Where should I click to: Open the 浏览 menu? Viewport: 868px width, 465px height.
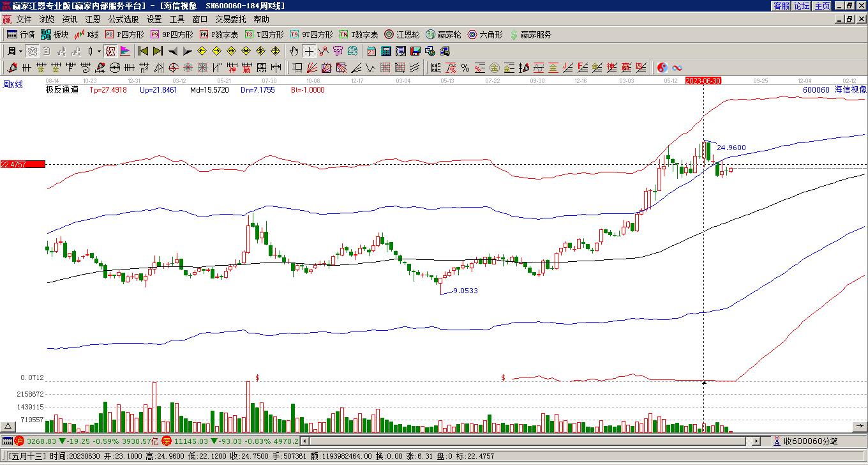coord(47,20)
